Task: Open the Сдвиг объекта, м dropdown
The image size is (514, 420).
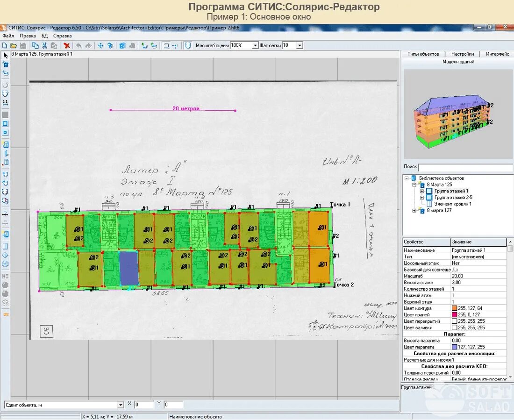Action: click(121, 405)
